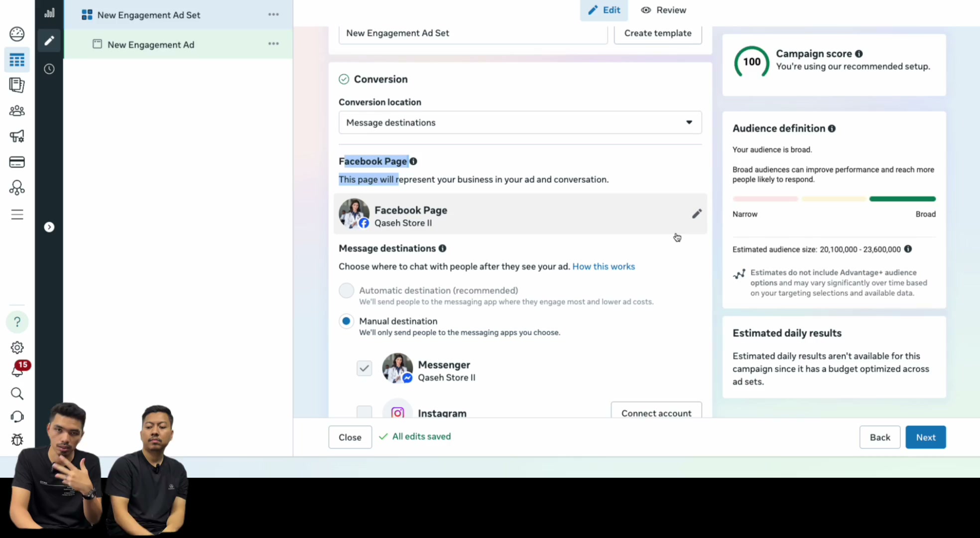Viewport: 980px width, 538px height.
Task: Open the Campaigns table grid icon
Action: click(17, 60)
